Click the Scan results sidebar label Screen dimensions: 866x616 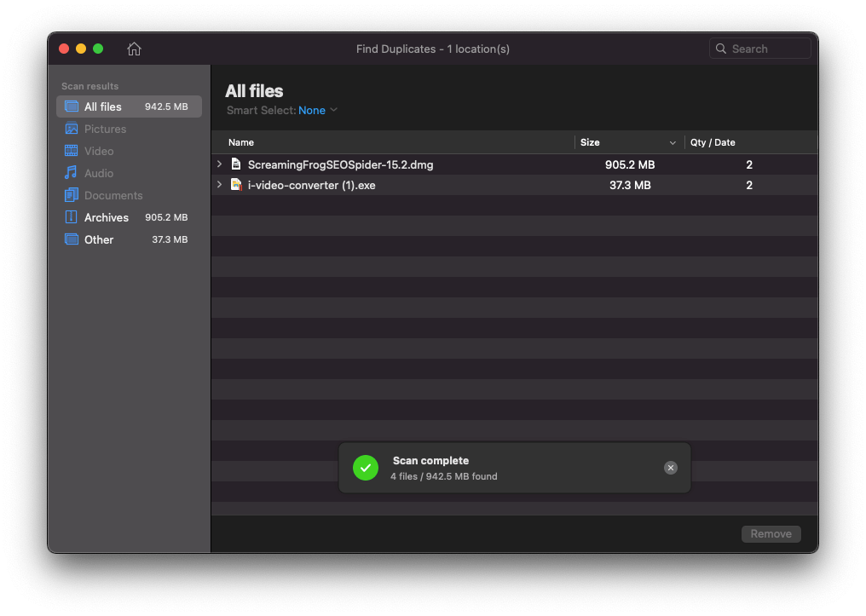[90, 86]
